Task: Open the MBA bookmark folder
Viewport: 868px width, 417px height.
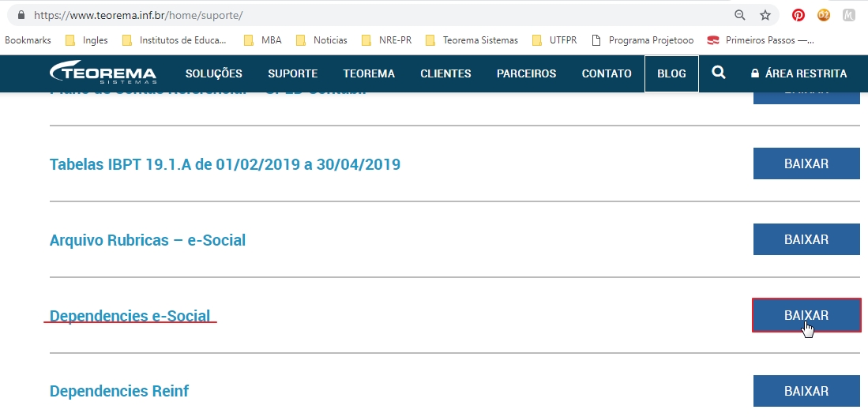Action: coord(263,39)
